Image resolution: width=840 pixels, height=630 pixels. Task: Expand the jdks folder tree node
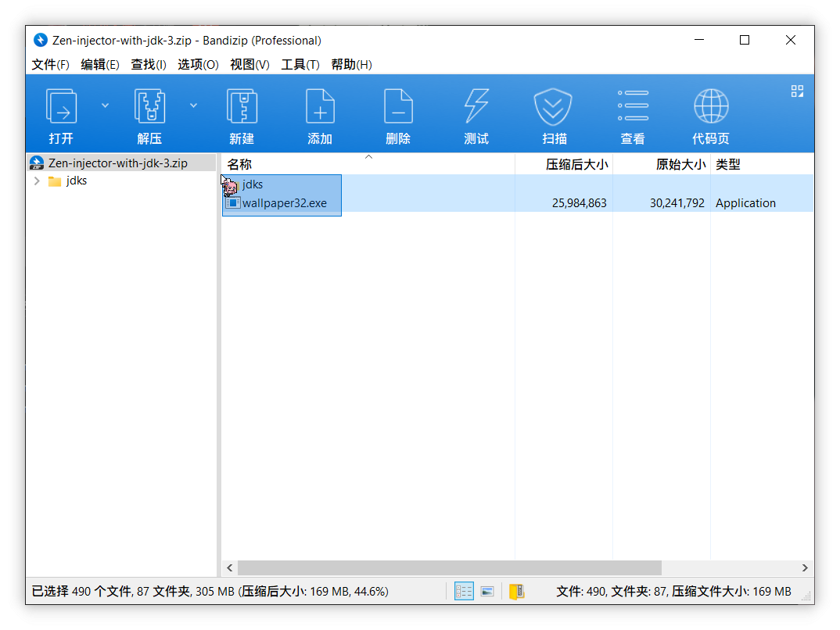coord(37,181)
